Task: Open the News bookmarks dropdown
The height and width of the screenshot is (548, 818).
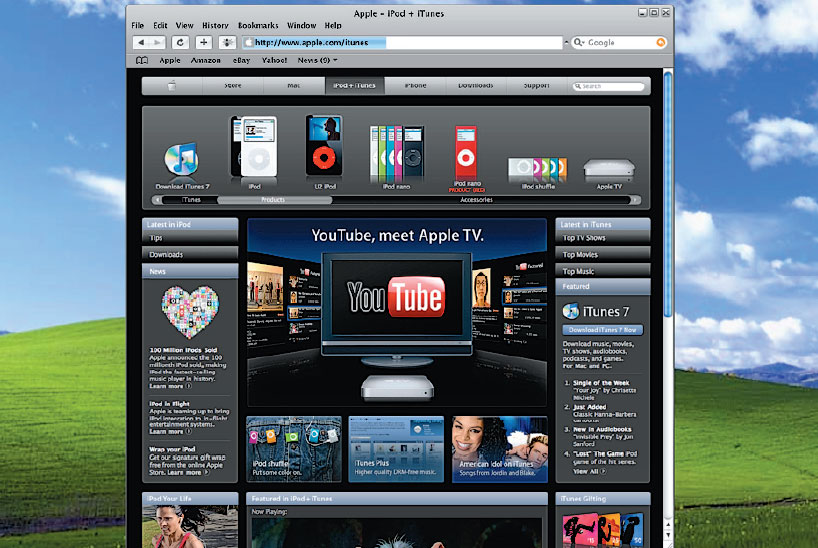Action: pyautogui.click(x=317, y=60)
